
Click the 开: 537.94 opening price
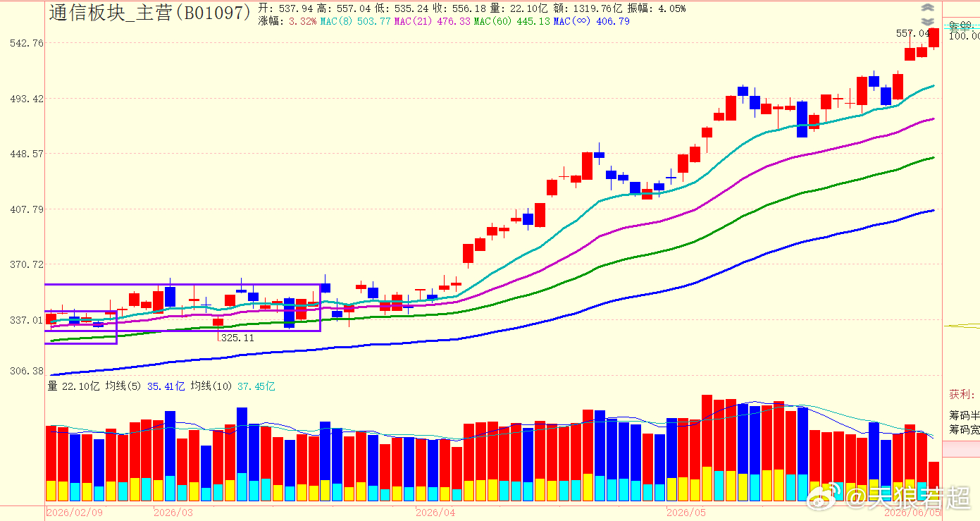click(286, 9)
